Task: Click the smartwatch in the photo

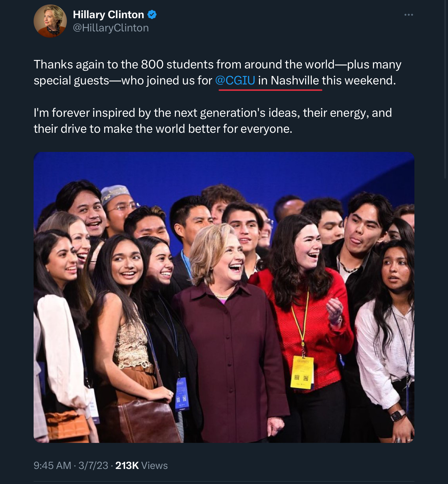Action: (x=398, y=415)
